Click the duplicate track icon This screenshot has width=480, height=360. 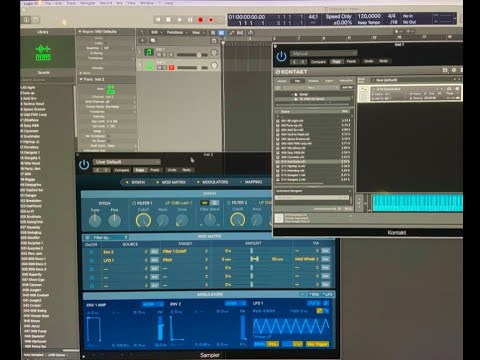153,40
